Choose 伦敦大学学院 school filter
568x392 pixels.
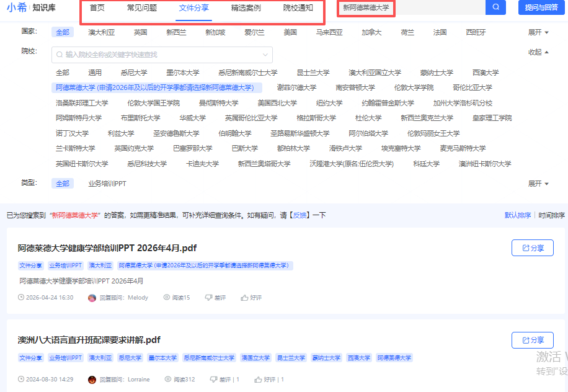click(414, 87)
